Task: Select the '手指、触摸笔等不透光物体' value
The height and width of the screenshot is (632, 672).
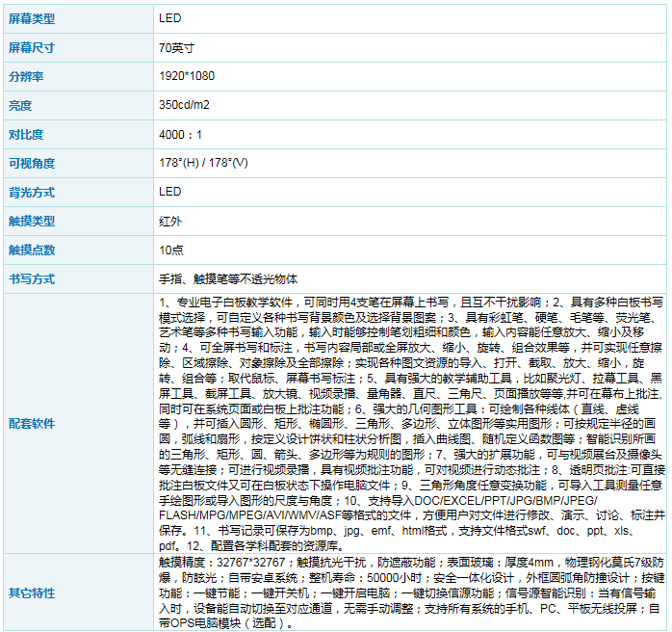Action: point(228,279)
